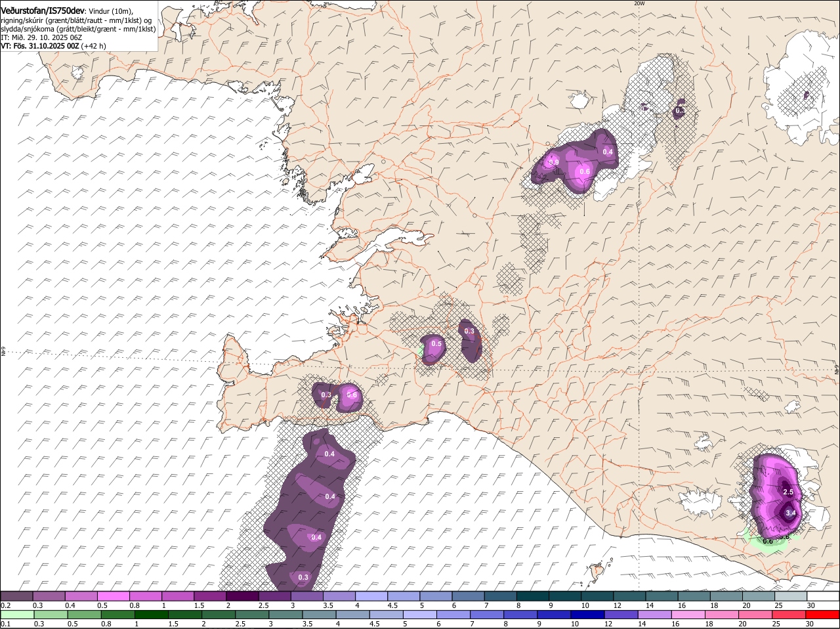
Task: Select the 6 slate-blue swatch in top legend row
Action: click(469, 596)
